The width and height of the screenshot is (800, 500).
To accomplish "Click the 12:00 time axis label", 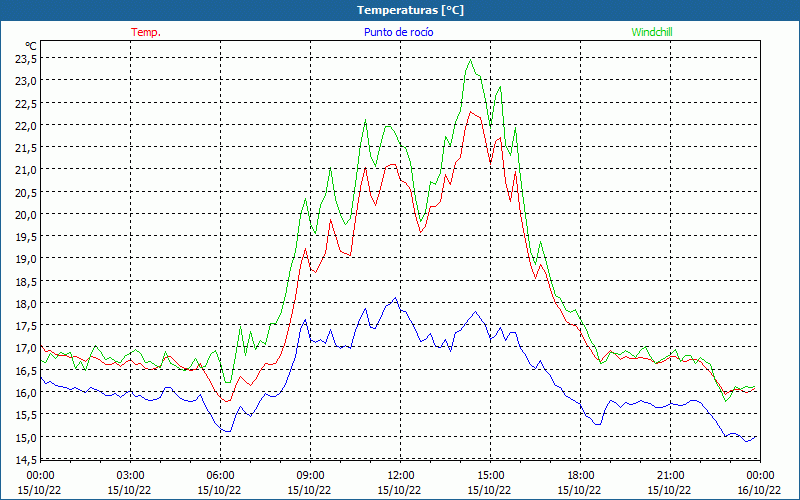I will [x=401, y=475].
